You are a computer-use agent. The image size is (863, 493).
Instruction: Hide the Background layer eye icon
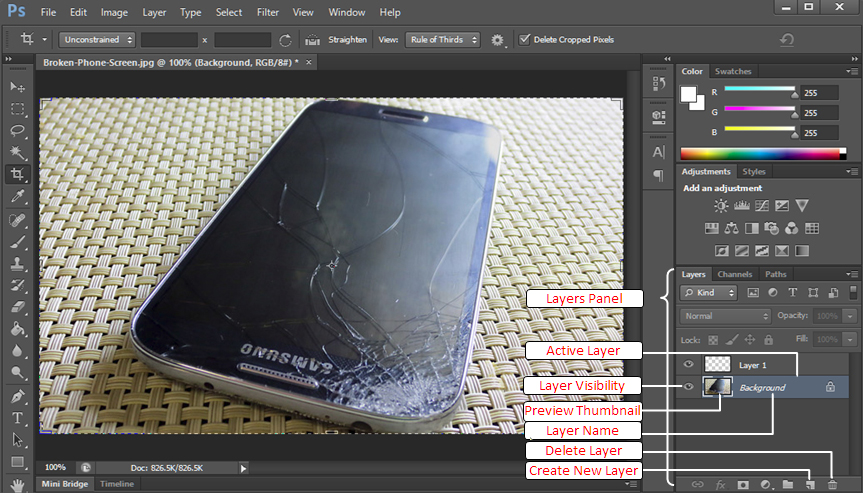click(688, 387)
